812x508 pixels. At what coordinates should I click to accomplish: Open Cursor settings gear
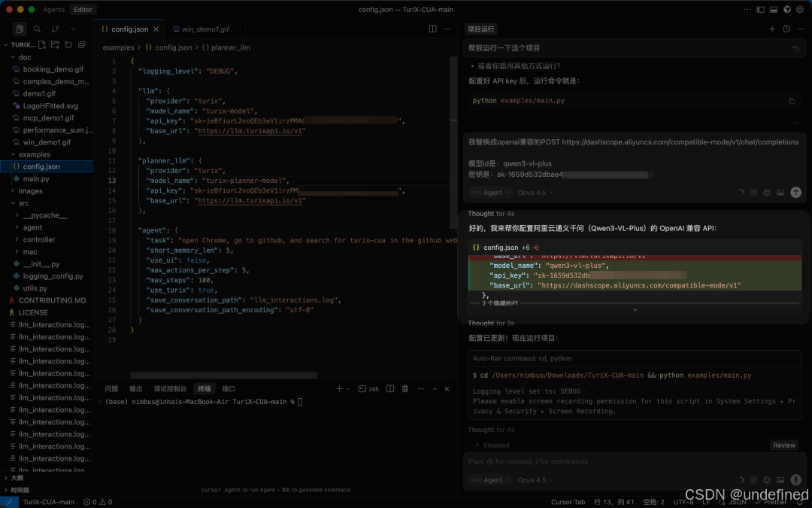(x=800, y=9)
